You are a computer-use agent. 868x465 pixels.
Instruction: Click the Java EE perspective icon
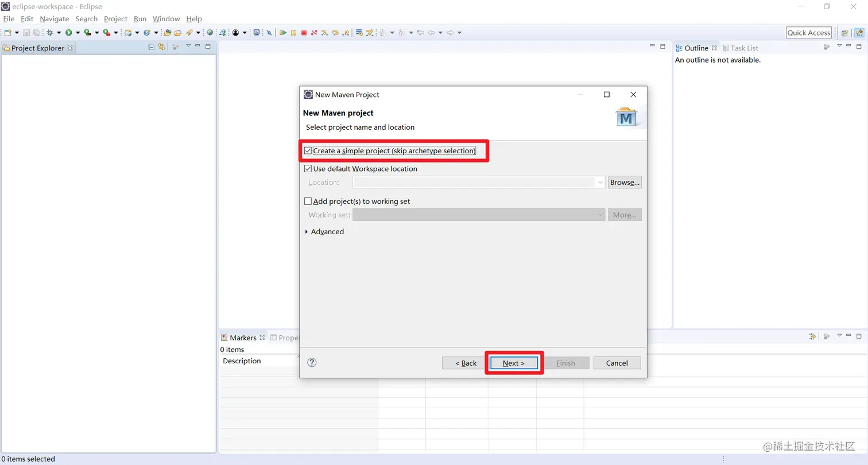pos(858,33)
